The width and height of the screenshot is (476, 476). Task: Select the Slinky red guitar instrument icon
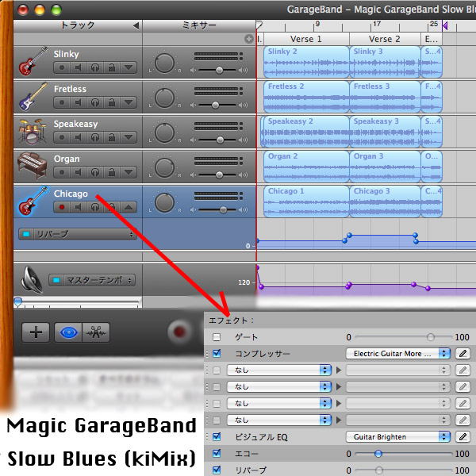tap(33, 61)
